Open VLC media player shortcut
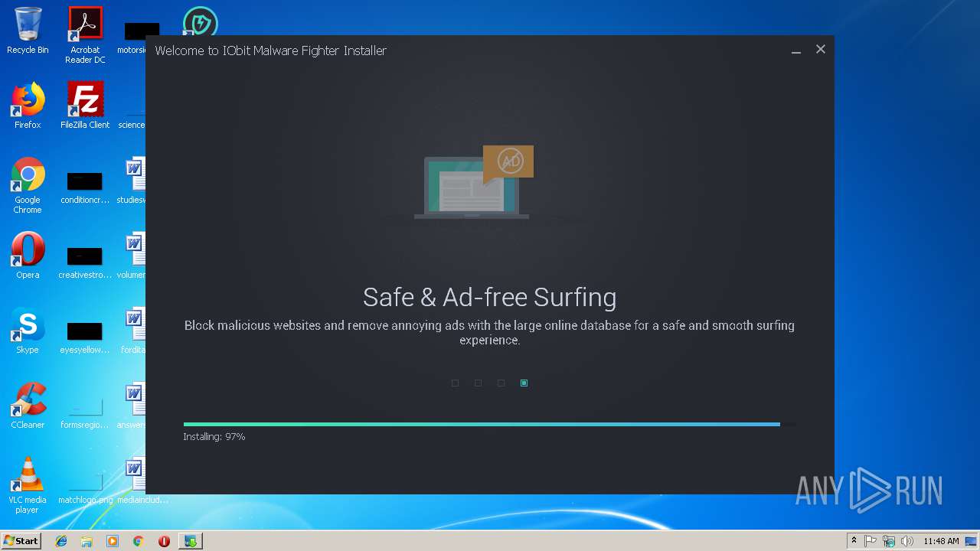This screenshot has height=551, width=980. pos(28,485)
